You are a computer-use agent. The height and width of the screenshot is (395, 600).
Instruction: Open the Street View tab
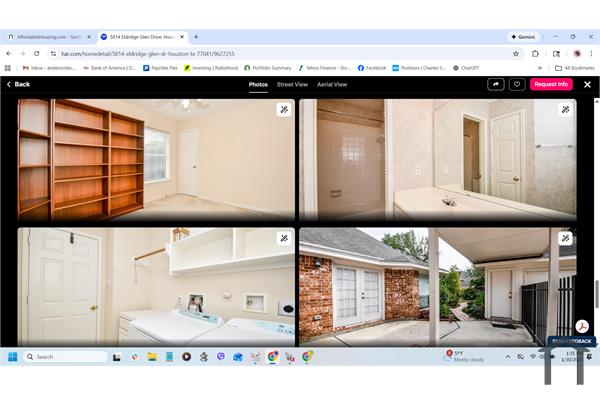click(292, 85)
